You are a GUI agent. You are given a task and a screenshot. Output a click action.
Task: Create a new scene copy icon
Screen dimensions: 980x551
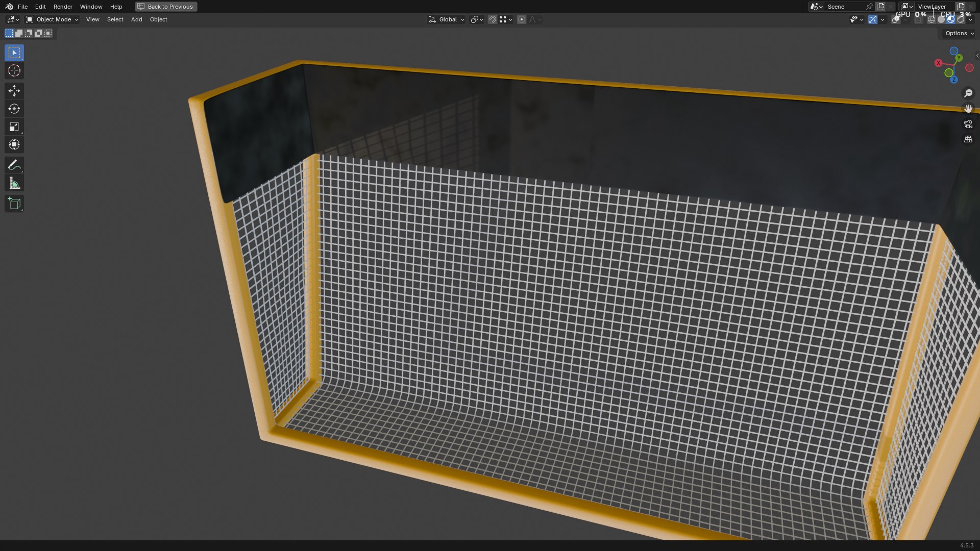(x=880, y=7)
